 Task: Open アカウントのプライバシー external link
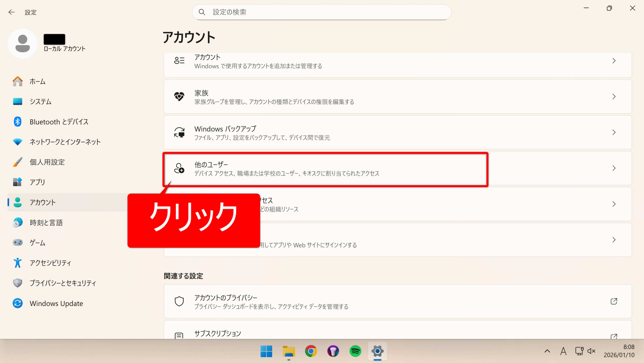pos(614,301)
